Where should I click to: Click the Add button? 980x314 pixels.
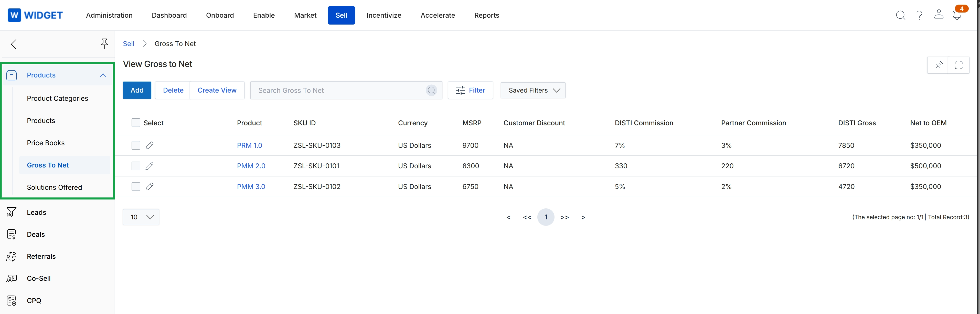[x=137, y=91]
